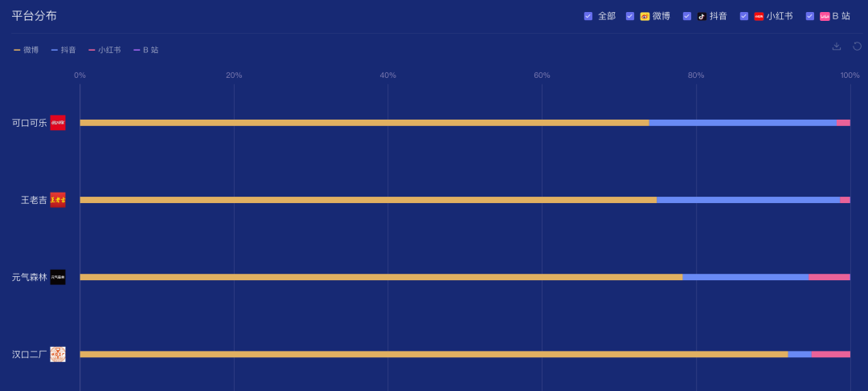The image size is (868, 391).
Task: Click the B站 logo icon in filters
Action: (825, 17)
